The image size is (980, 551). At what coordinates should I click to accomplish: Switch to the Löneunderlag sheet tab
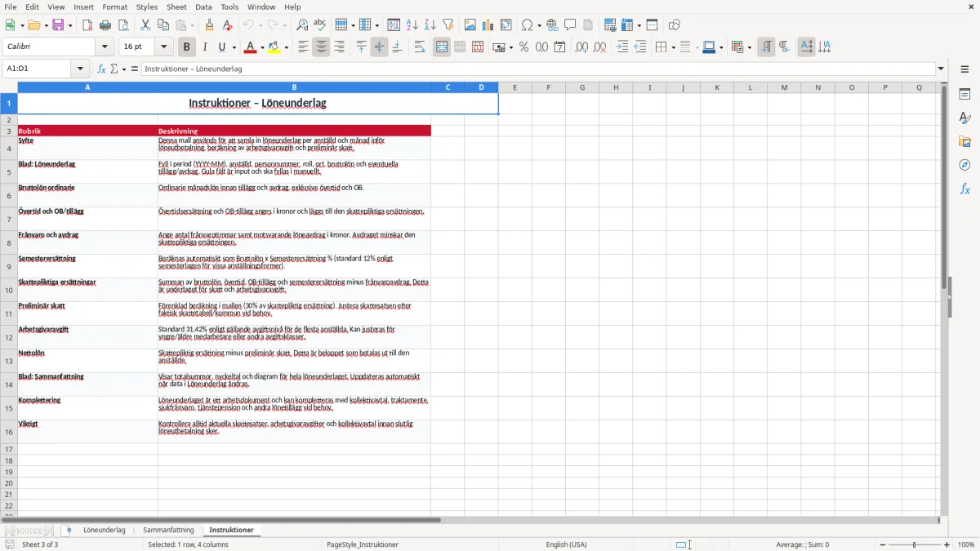pyautogui.click(x=105, y=530)
